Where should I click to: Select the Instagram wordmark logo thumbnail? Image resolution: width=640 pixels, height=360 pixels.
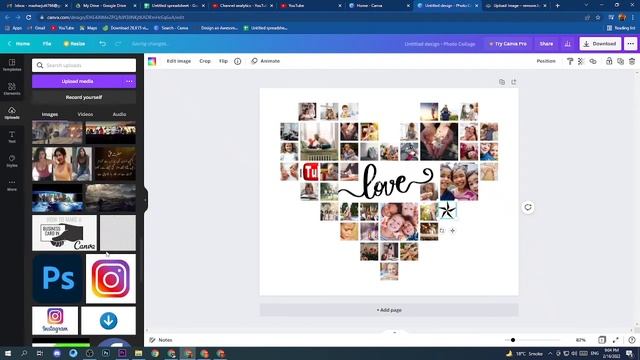click(55, 321)
